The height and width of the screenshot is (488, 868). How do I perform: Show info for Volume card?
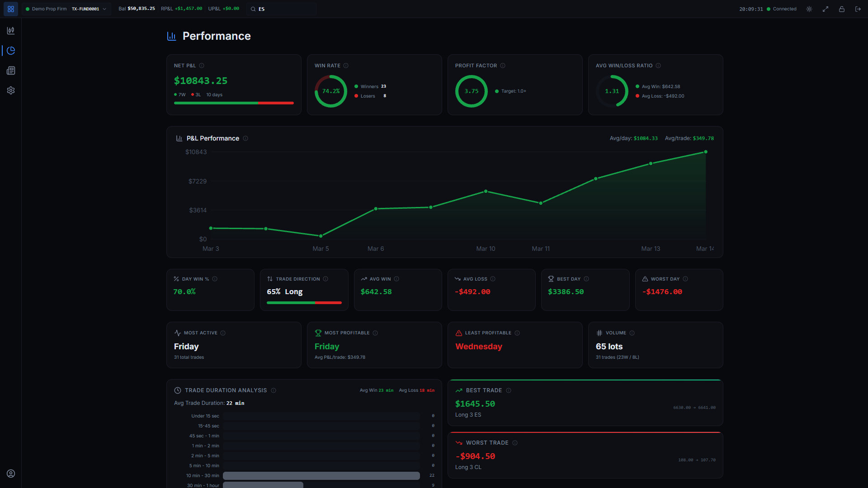click(632, 333)
